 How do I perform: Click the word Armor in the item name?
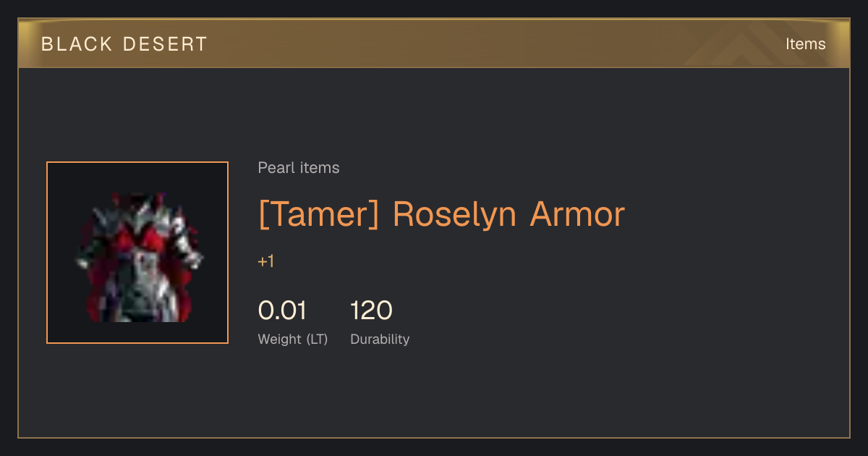pyautogui.click(x=577, y=214)
